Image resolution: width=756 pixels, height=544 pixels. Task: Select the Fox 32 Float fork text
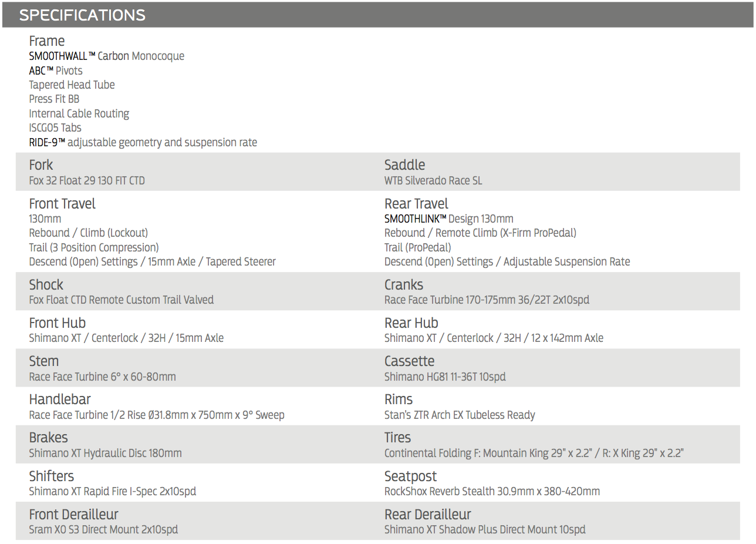pos(87,181)
